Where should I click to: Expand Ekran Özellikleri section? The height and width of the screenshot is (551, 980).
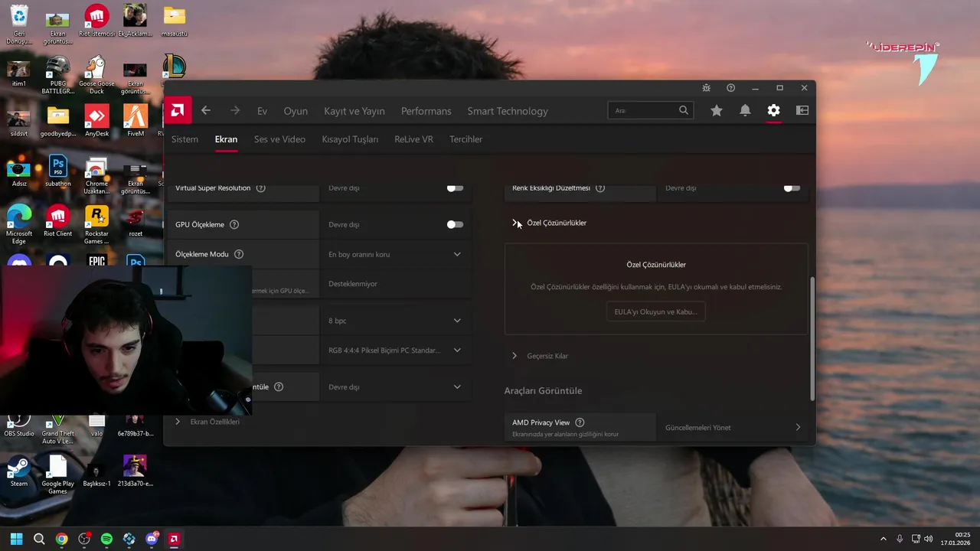point(178,422)
